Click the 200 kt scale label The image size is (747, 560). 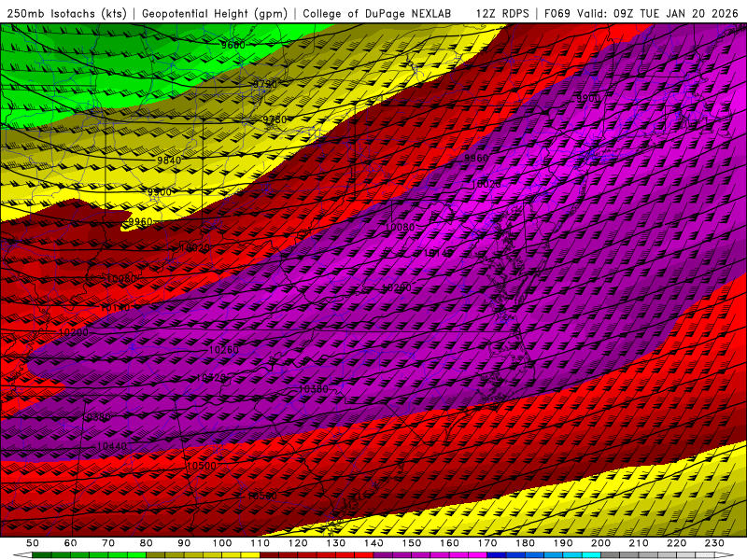[x=600, y=543]
